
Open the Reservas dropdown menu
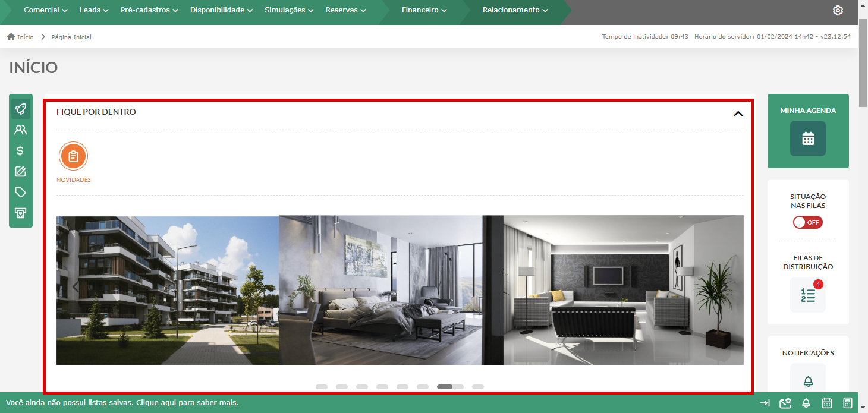tap(346, 10)
